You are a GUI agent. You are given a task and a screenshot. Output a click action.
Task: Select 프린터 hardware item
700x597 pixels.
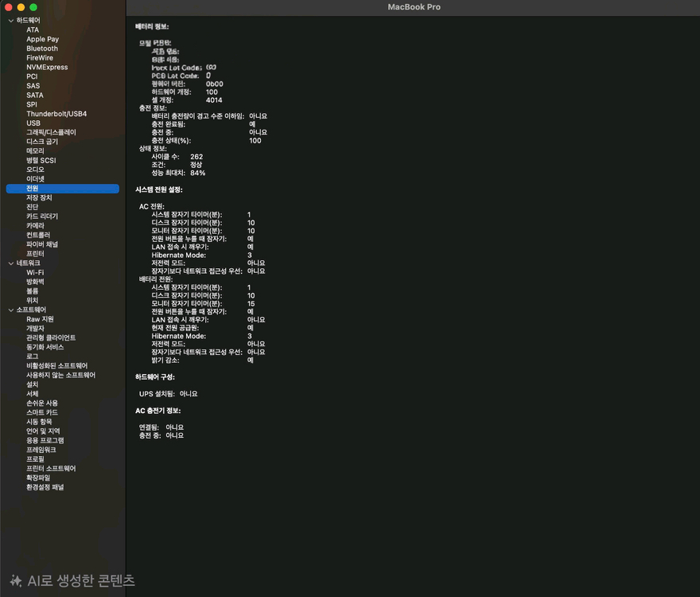pos(35,254)
